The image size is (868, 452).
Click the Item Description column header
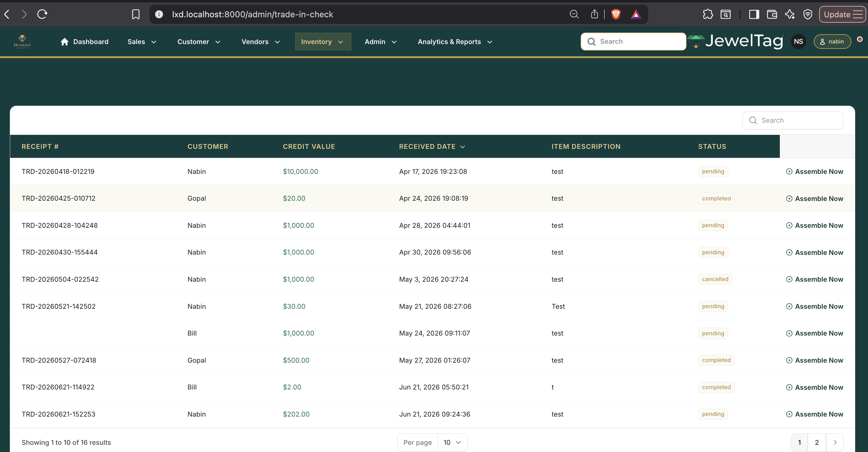click(586, 146)
